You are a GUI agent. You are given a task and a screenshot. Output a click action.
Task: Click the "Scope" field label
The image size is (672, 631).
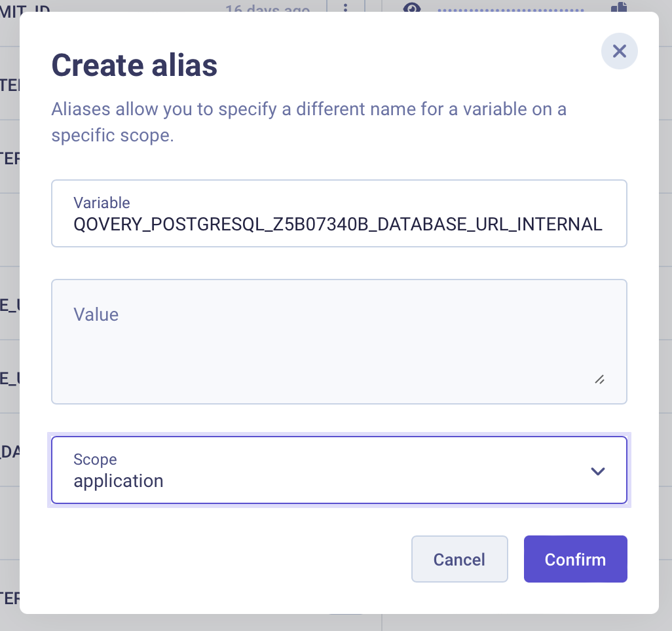pos(95,460)
